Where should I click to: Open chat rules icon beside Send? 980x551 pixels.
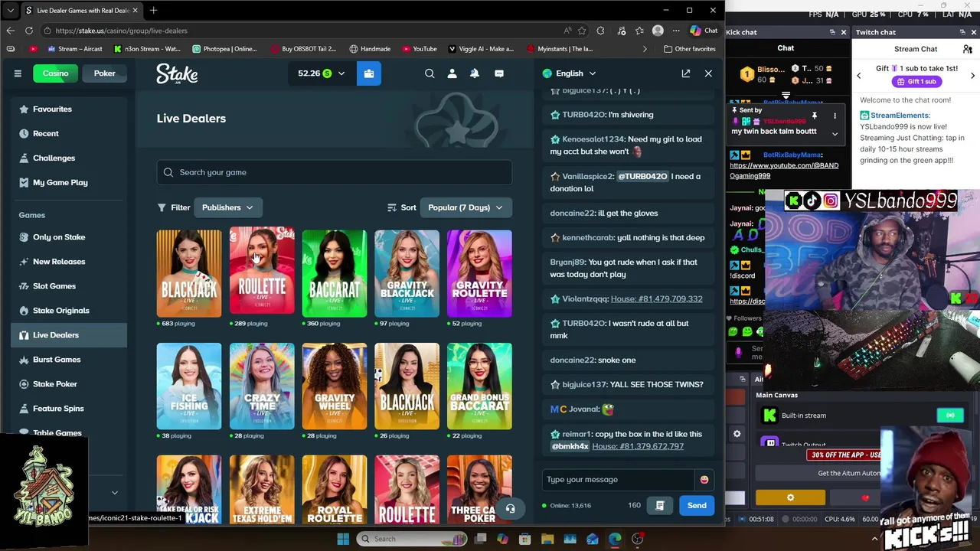pos(659,505)
